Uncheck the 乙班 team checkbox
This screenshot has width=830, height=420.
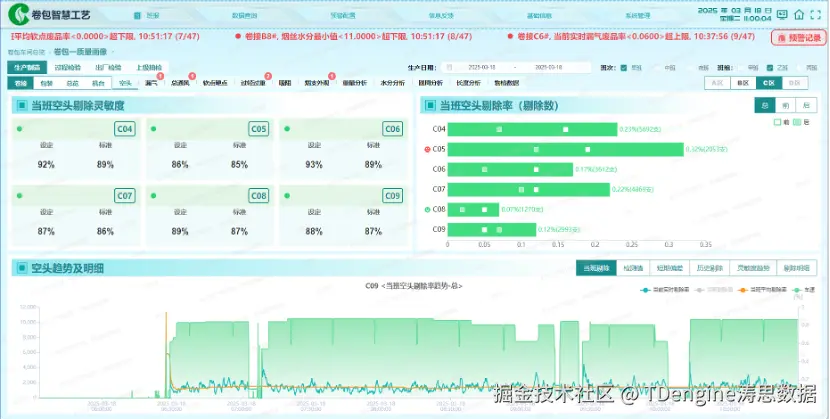(x=770, y=68)
